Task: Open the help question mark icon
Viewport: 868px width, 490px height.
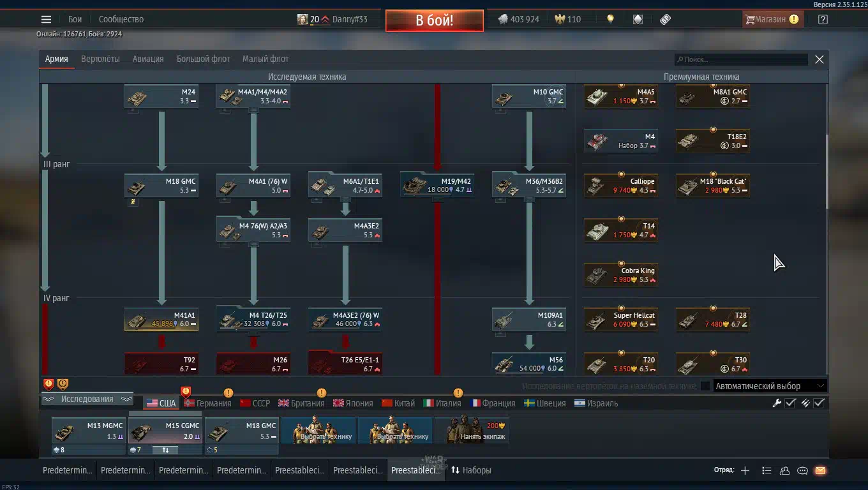Action: click(x=823, y=19)
